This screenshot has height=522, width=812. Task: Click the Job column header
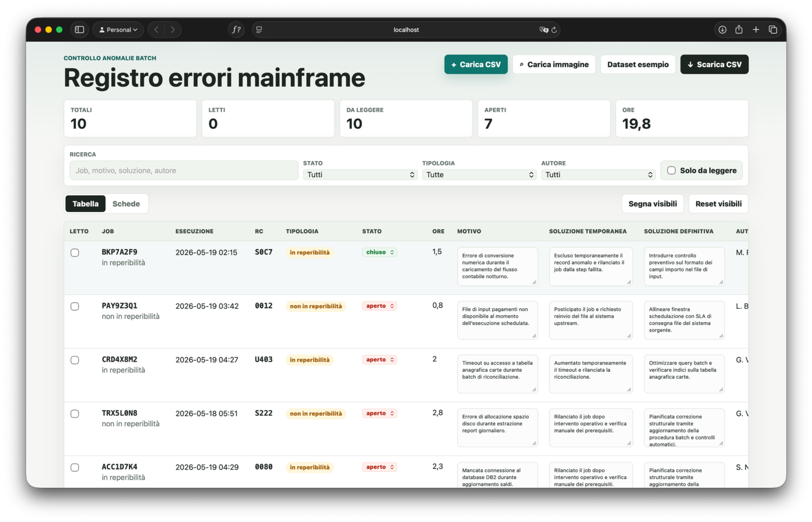point(107,231)
